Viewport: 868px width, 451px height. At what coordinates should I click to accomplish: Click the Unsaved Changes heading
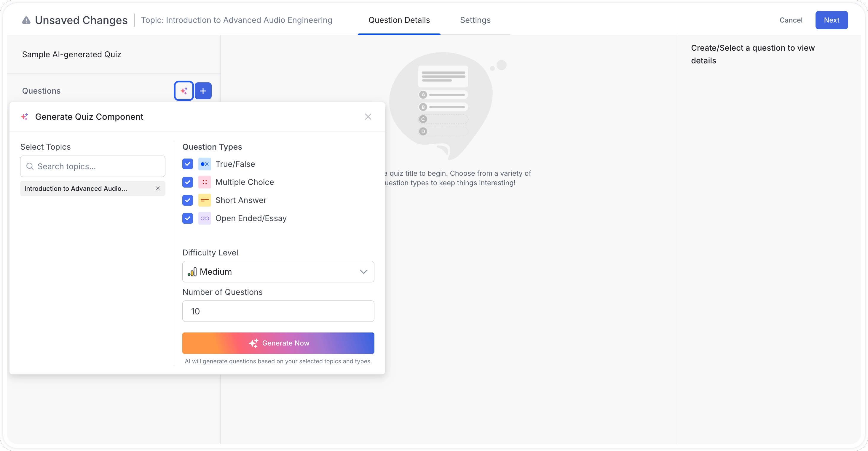(81, 20)
